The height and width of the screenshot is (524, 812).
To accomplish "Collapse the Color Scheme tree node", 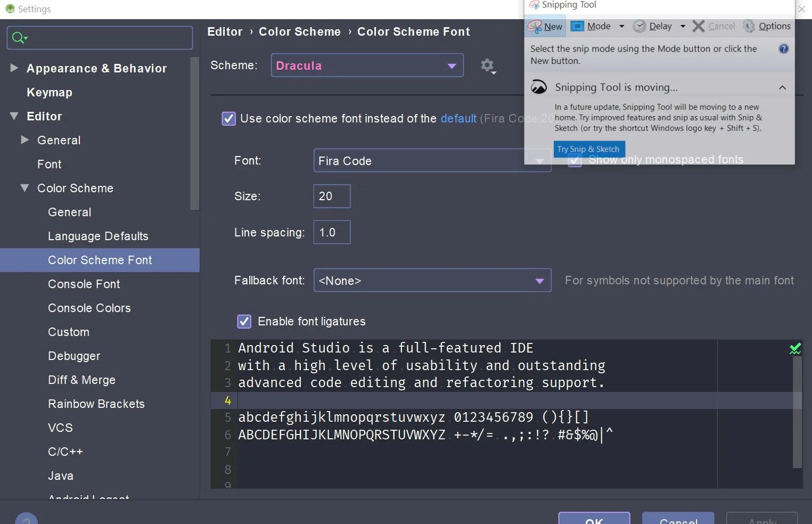I will click(x=24, y=188).
